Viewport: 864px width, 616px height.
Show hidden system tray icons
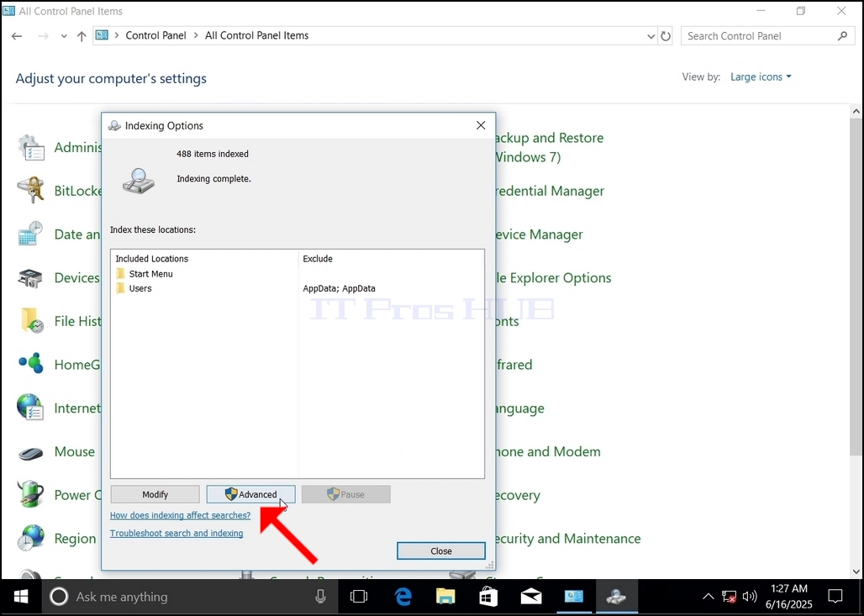point(708,597)
